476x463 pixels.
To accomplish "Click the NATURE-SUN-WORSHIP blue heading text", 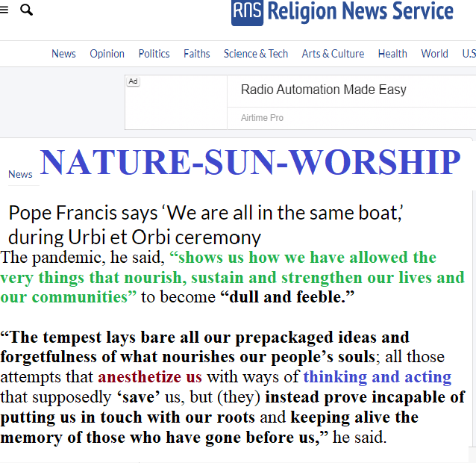I will pyautogui.click(x=250, y=163).
